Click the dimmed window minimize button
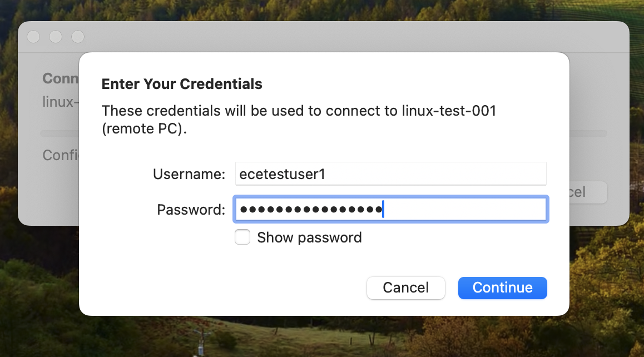The image size is (644, 357). tap(56, 37)
